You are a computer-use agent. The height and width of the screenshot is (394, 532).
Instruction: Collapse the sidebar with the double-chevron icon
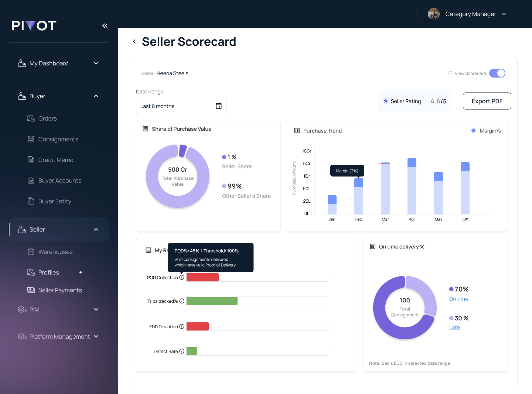click(105, 25)
